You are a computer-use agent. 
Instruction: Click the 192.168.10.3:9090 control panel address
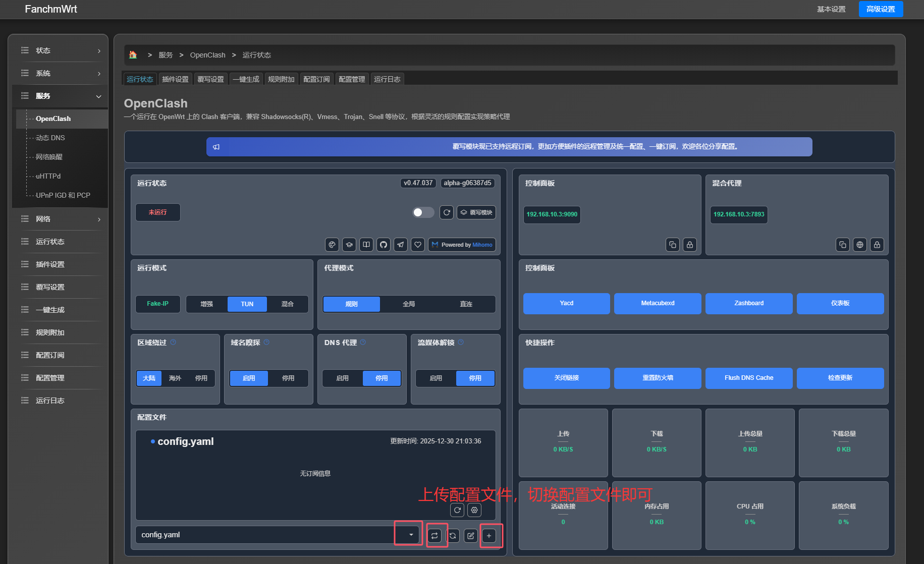tap(552, 214)
